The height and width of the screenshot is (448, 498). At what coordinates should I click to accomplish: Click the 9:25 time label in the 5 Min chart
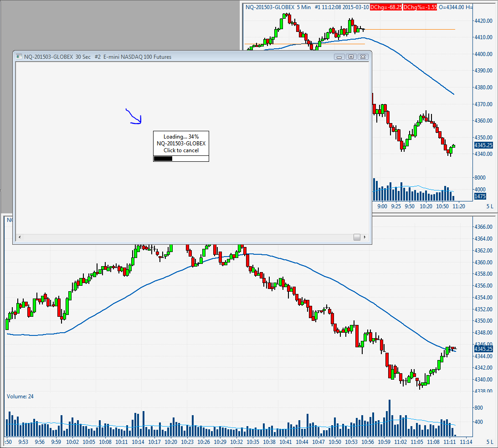[x=396, y=206]
